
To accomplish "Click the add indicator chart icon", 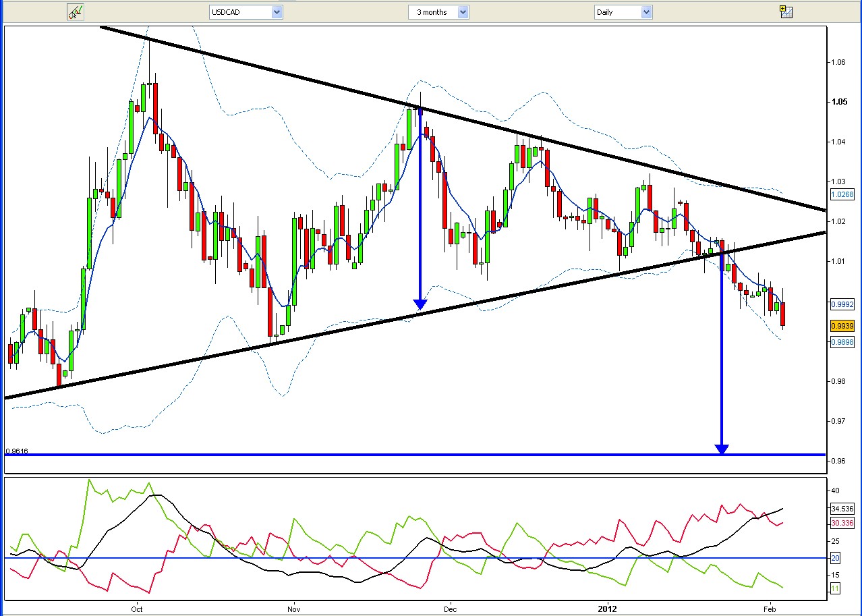I will tap(786, 11).
